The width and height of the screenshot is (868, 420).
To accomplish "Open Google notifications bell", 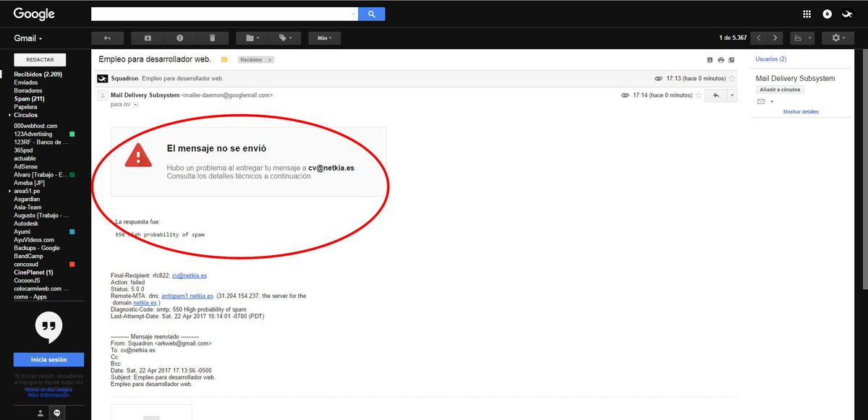I will (x=827, y=14).
